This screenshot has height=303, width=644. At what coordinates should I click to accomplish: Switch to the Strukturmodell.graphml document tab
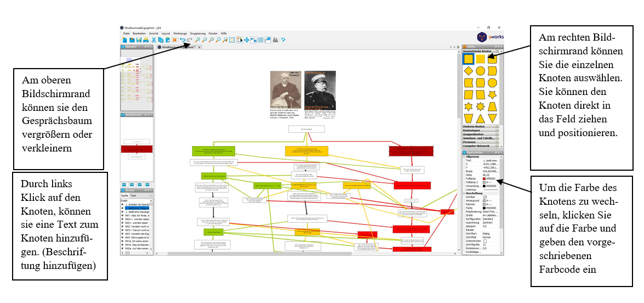(x=178, y=48)
